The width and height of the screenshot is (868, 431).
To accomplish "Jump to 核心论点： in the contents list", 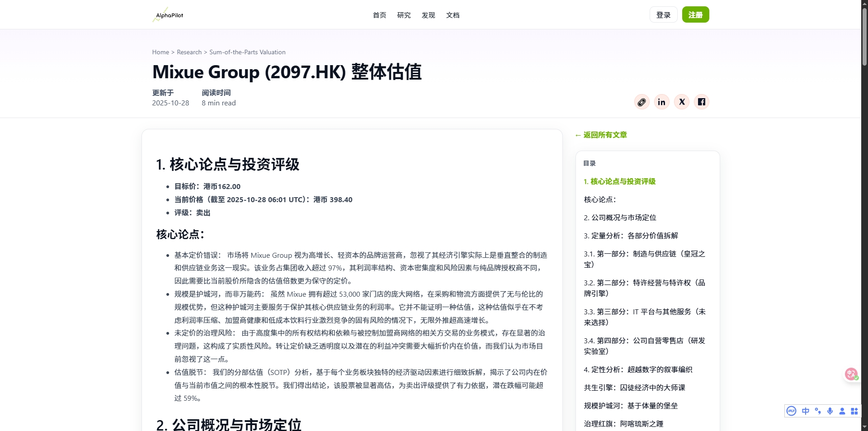I will point(600,199).
